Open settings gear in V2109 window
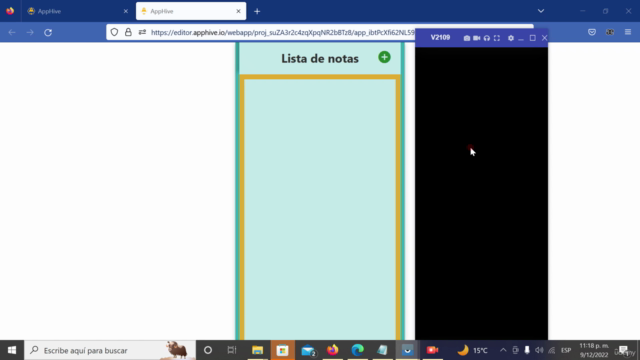640x360 pixels. 511,38
